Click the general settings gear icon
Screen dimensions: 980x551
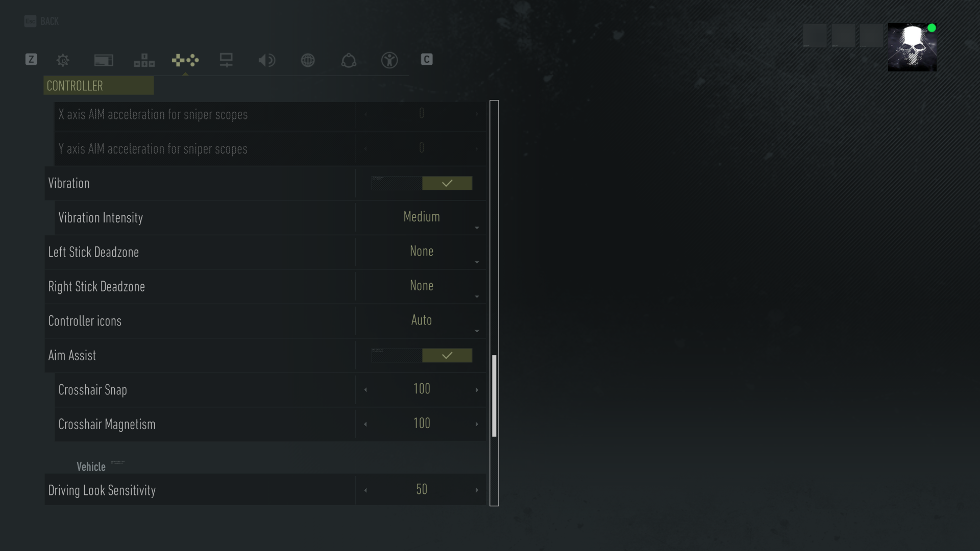pyautogui.click(x=63, y=60)
